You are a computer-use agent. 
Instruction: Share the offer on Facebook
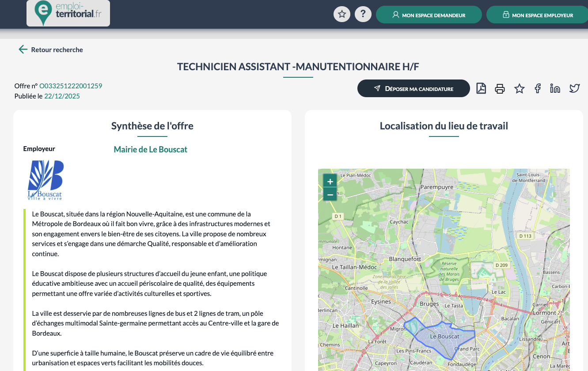coord(538,89)
